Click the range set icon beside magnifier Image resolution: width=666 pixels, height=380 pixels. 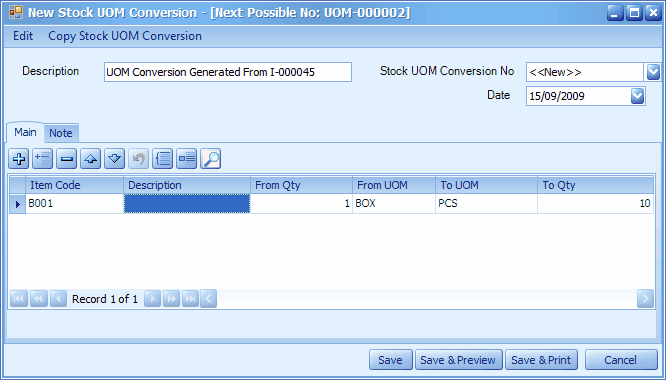[x=186, y=159]
